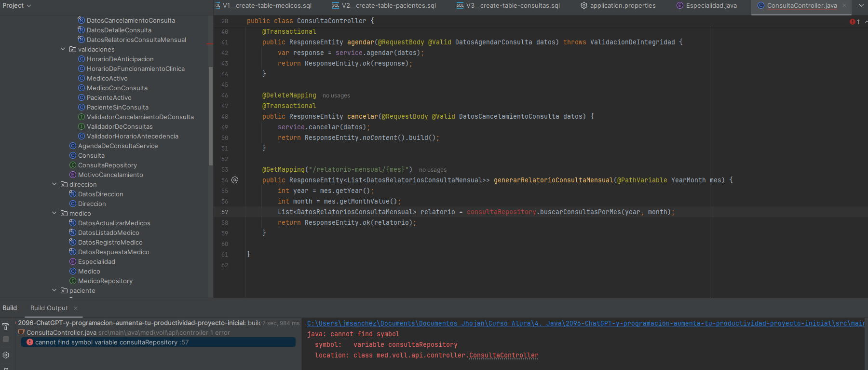Close the Build Output tab

[x=76, y=308]
